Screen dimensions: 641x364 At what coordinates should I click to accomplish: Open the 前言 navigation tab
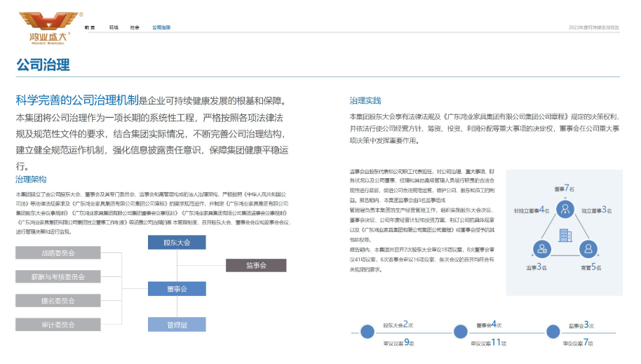pos(89,27)
